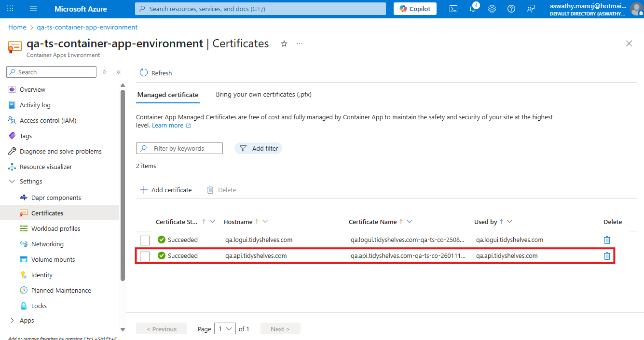The image size is (644, 340).
Task: Open the Help question mark icon
Action: (x=511, y=9)
